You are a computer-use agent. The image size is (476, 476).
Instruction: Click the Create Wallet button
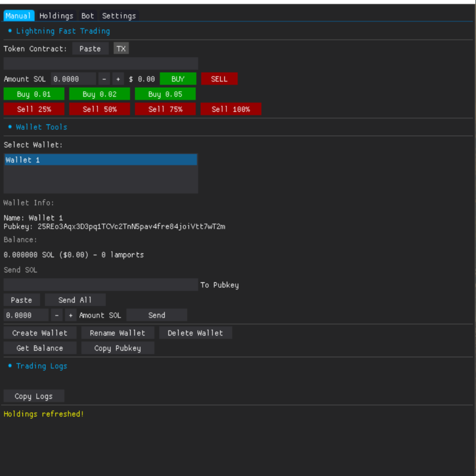tap(40, 333)
